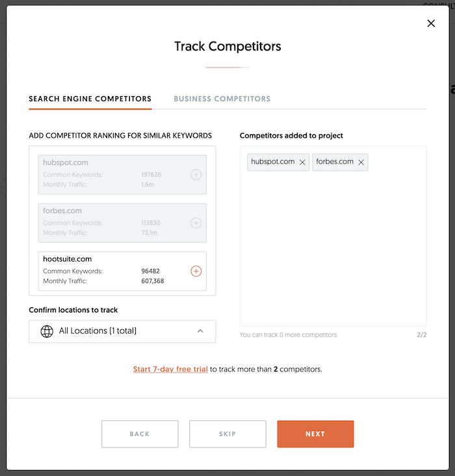Go back using the Back button

point(140,434)
